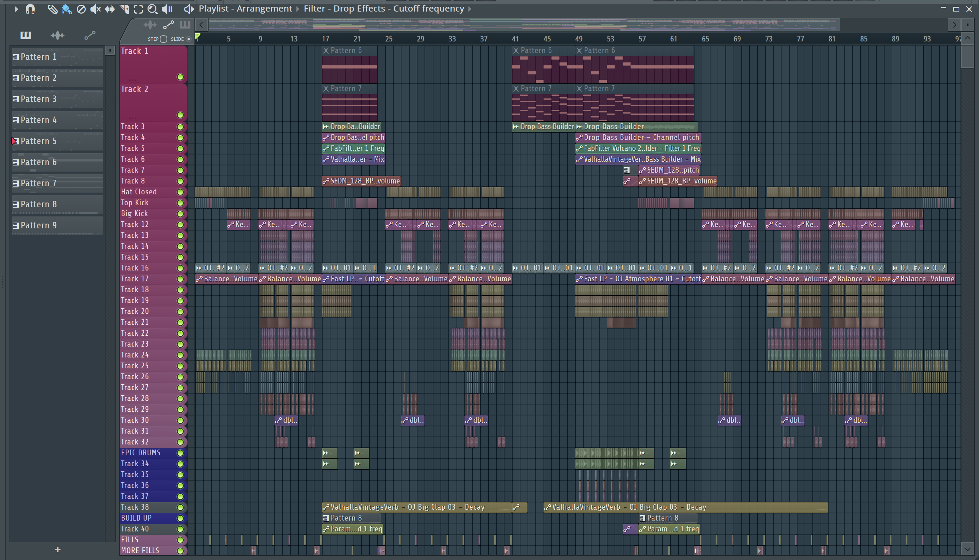Select Pattern 1 in the picker
The height and width of the screenshot is (560, 979).
tap(58, 57)
